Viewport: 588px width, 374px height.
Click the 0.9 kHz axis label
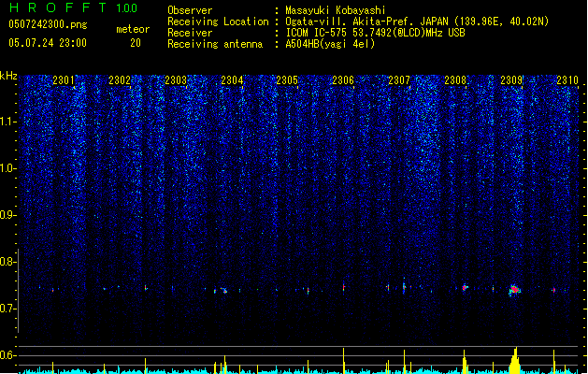[8, 215]
